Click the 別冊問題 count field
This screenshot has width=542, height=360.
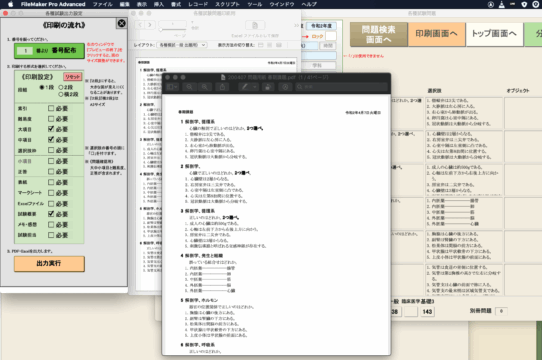click(501, 311)
